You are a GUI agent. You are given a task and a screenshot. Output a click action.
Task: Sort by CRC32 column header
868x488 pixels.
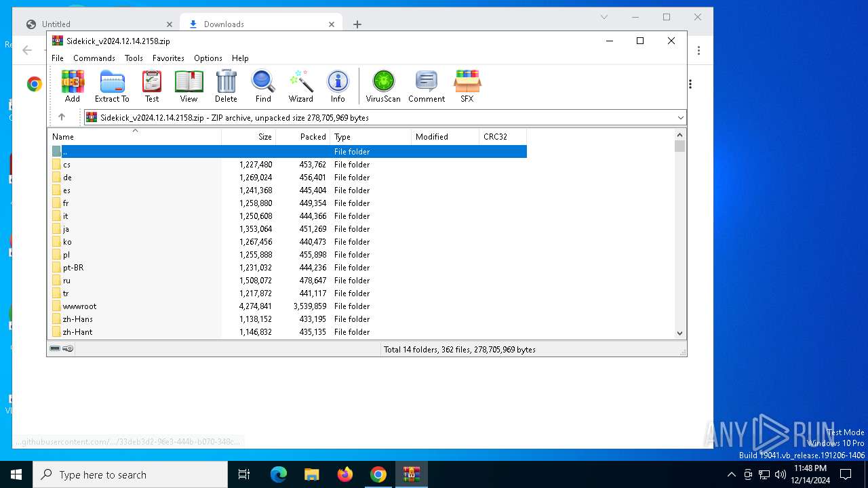503,136
